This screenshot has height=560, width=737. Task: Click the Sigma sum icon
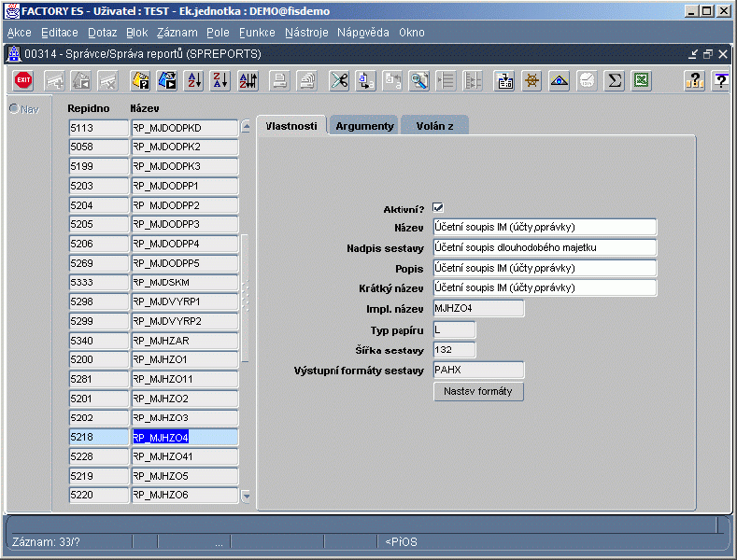point(614,81)
